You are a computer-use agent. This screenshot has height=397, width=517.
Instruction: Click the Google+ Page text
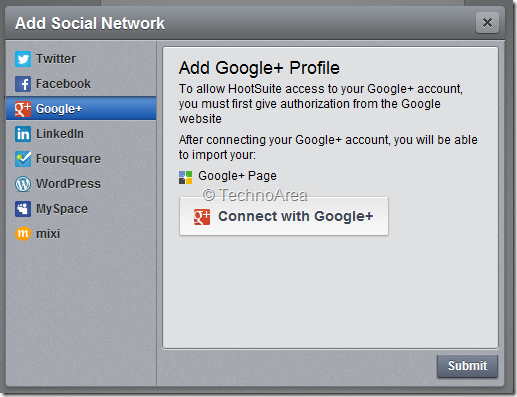[x=237, y=176]
